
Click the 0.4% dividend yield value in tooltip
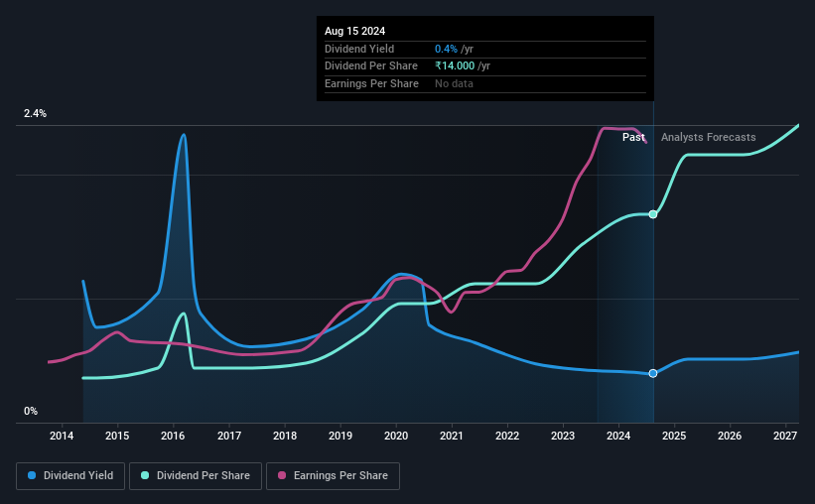click(x=446, y=49)
